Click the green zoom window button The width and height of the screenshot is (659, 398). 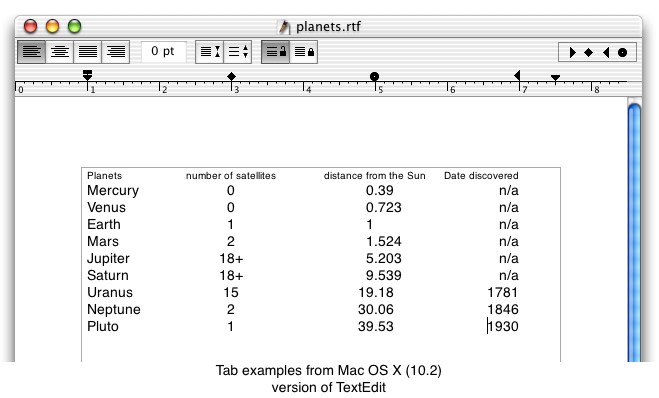pyautogui.click(x=74, y=26)
